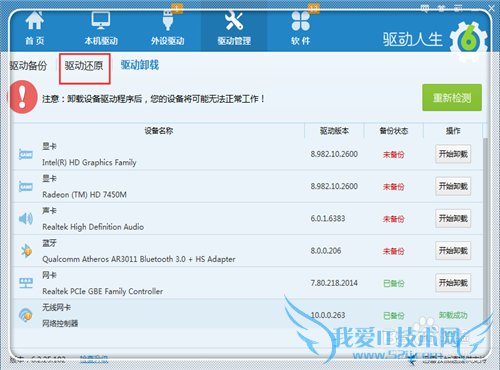The width and height of the screenshot is (500, 370).
Task: Click the red exclamation warning icon
Action: [22, 97]
